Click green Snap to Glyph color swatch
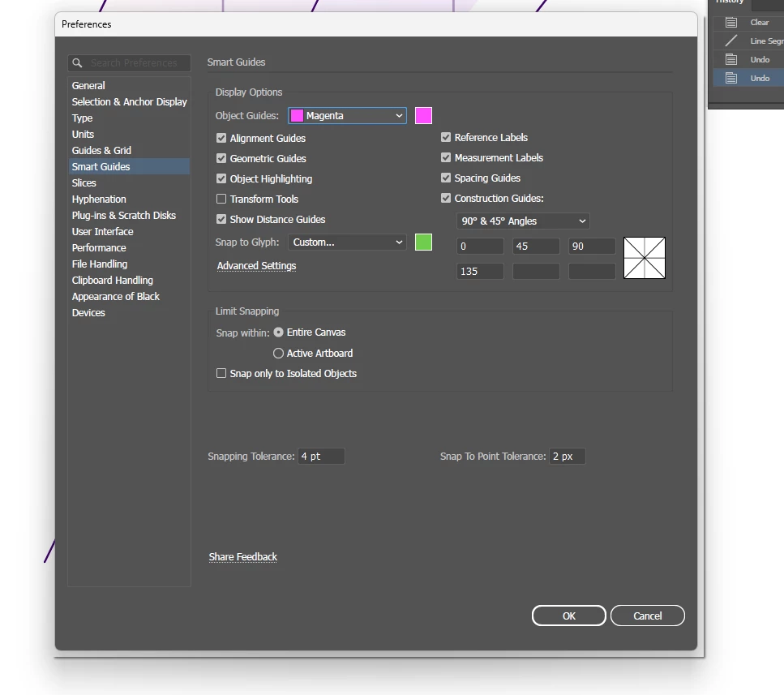This screenshot has width=784, height=695. pos(423,242)
